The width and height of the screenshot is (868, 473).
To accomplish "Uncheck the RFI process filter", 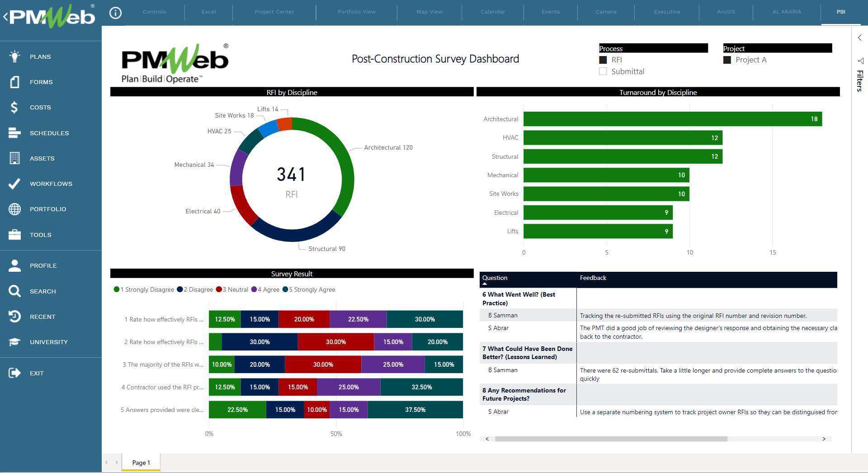I will [603, 60].
